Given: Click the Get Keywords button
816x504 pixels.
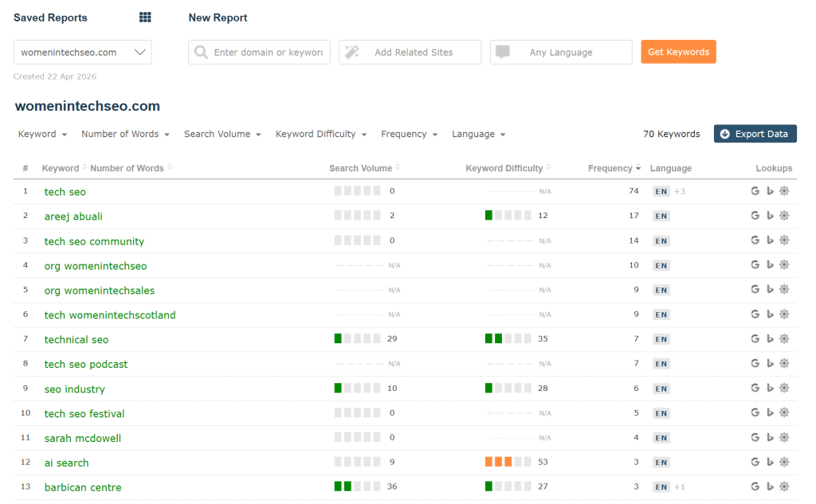Looking at the screenshot, I should (x=679, y=52).
